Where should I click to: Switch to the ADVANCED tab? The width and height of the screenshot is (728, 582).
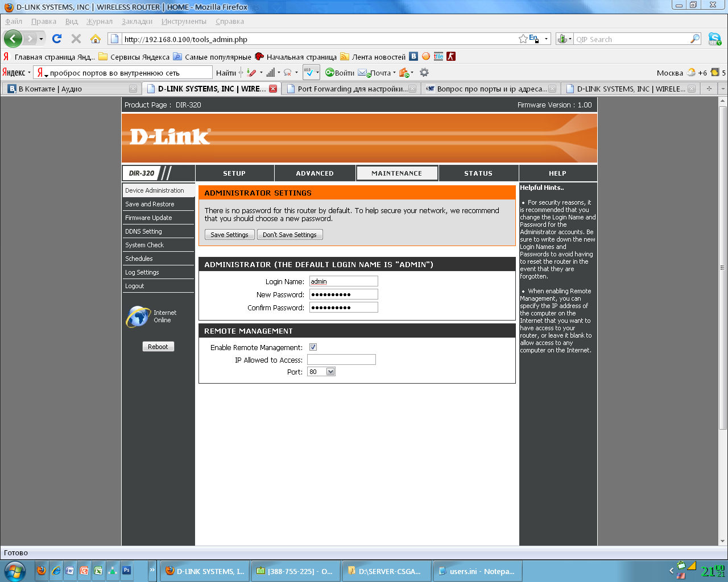pos(315,173)
